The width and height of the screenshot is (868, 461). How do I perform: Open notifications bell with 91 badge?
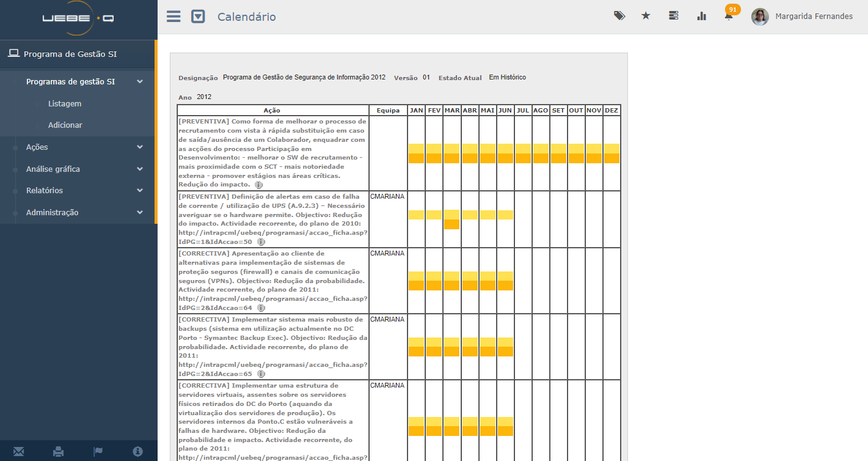tap(729, 16)
